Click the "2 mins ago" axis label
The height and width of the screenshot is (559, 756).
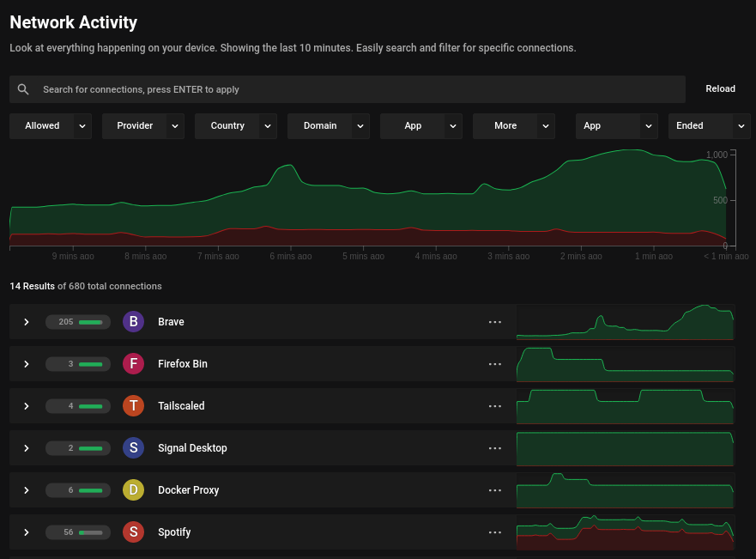point(581,256)
